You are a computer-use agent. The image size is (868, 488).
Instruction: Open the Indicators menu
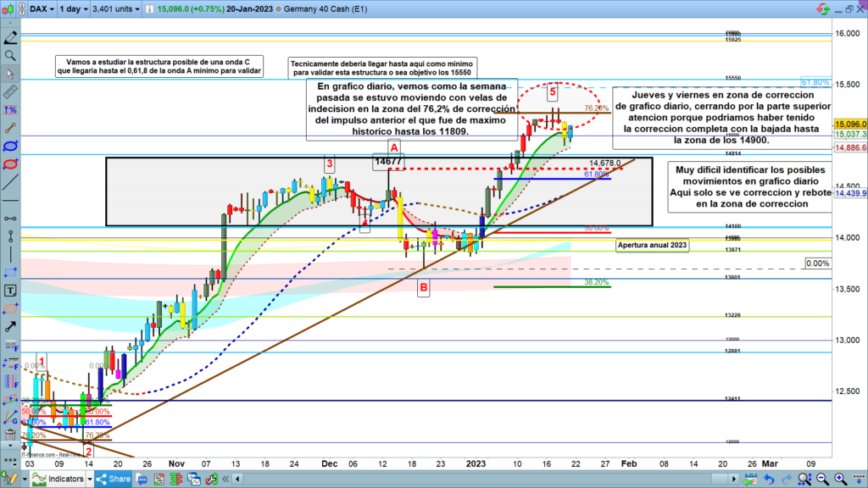pos(59,480)
